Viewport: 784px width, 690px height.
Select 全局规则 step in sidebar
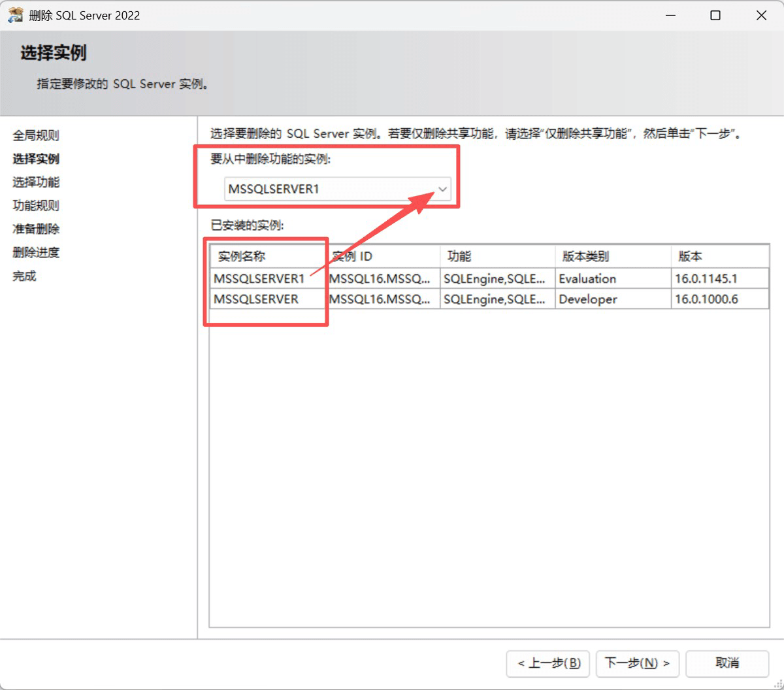pyautogui.click(x=36, y=135)
